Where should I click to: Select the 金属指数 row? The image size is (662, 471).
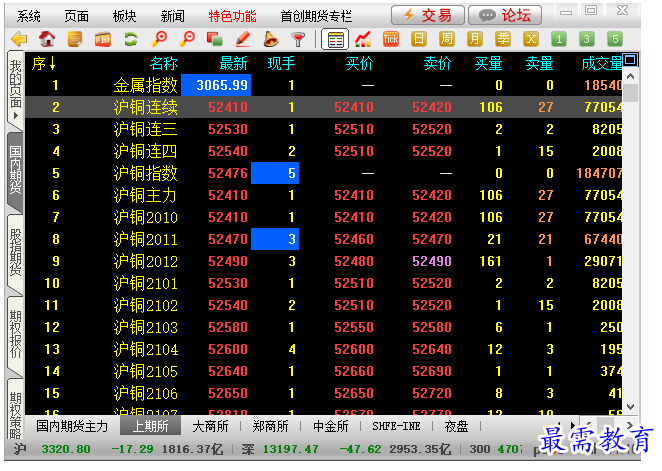coord(323,85)
